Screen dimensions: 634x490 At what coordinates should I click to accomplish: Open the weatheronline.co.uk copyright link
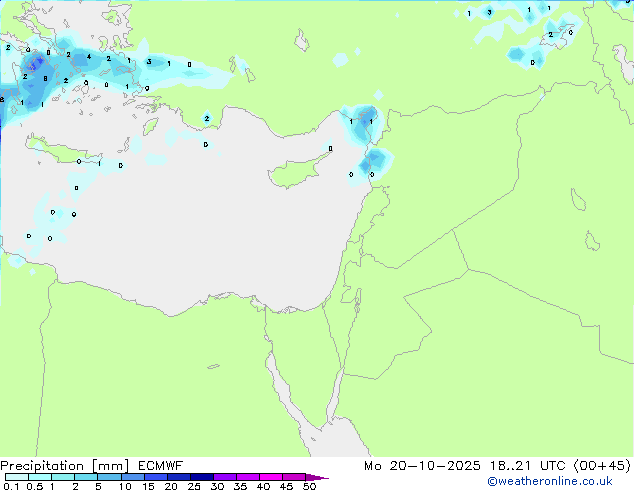550,481
